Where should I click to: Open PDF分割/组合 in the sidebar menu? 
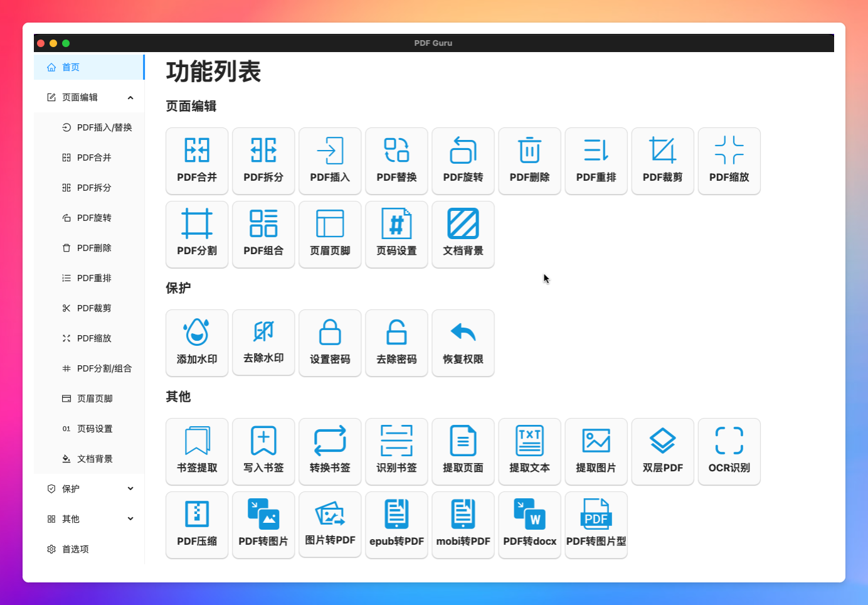click(89, 368)
